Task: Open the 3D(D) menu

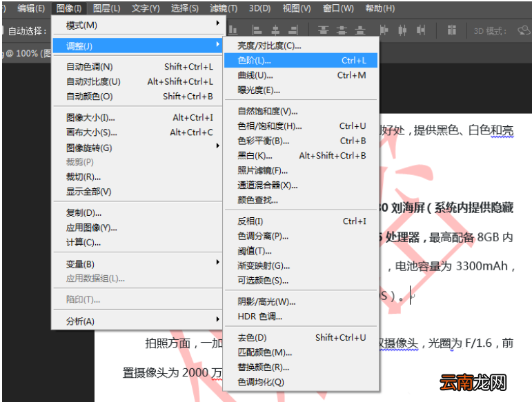Action: [x=259, y=8]
